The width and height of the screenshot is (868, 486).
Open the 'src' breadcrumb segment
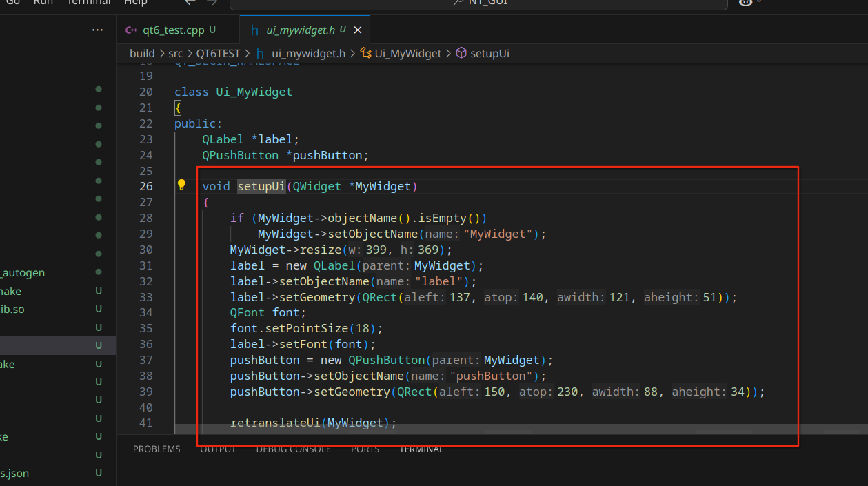pyautogui.click(x=174, y=53)
